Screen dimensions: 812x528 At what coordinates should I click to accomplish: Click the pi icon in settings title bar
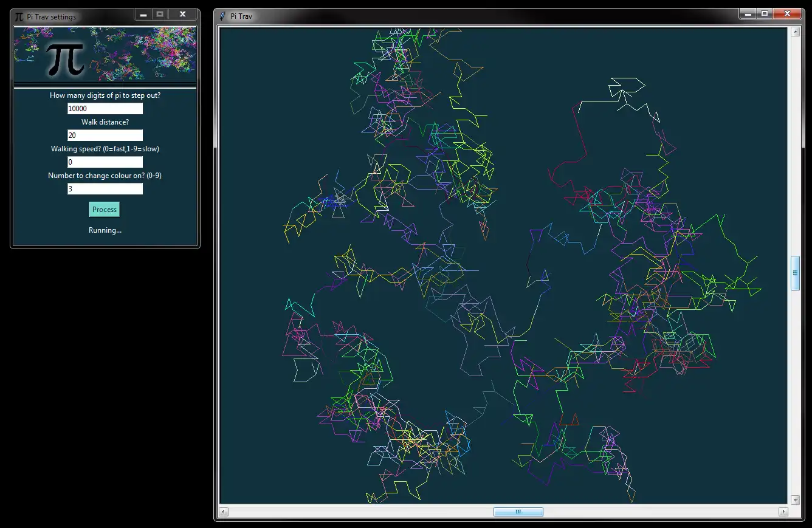point(19,16)
